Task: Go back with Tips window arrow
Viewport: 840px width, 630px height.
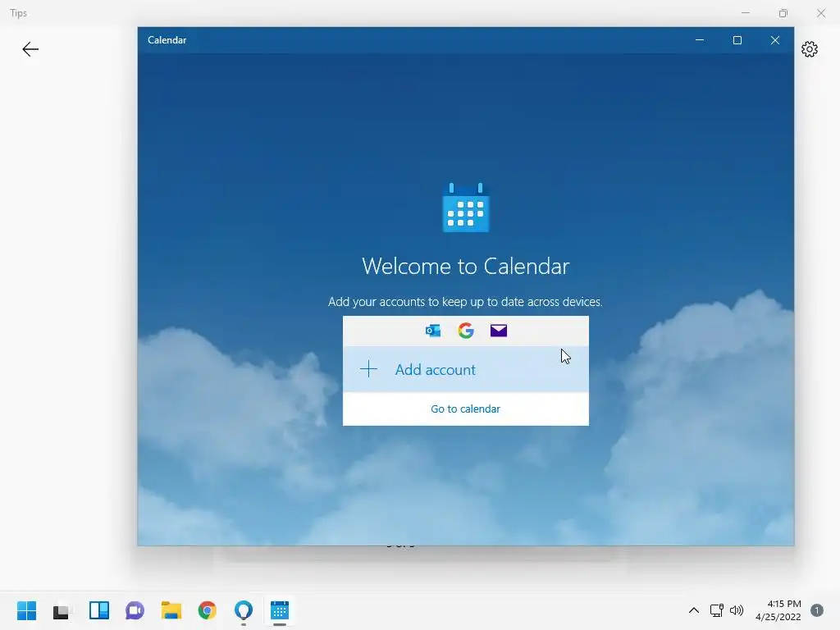Action: [30, 49]
